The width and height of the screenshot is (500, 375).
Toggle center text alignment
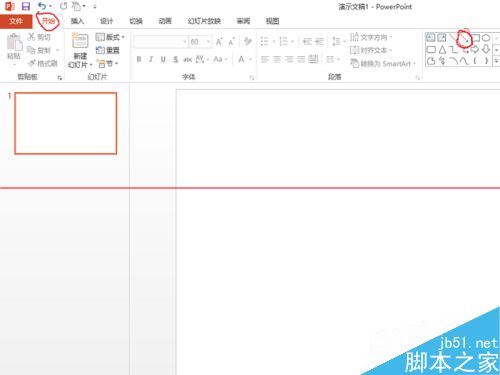point(277,59)
